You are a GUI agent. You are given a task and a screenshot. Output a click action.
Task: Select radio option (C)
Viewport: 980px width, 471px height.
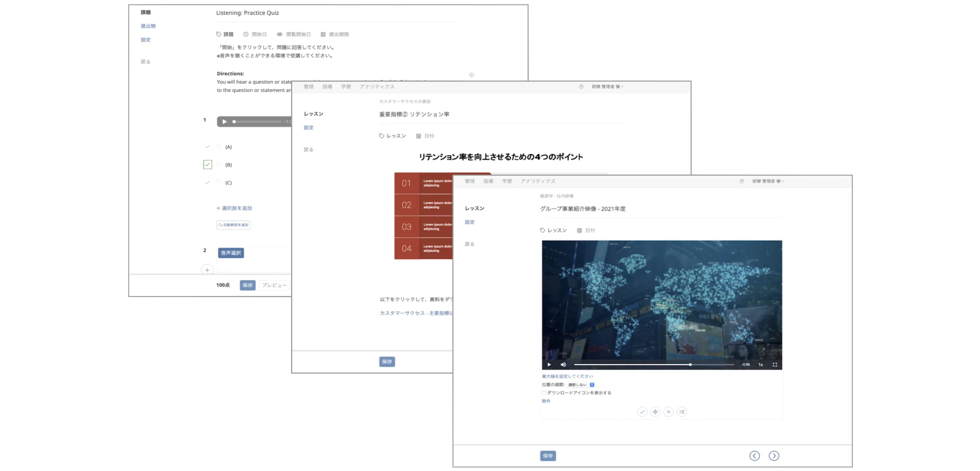[218, 182]
